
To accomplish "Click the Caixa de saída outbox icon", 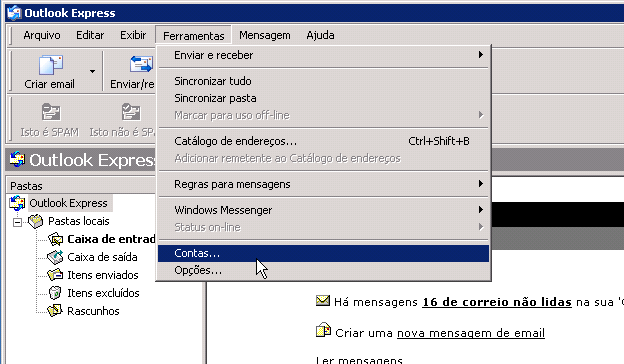I will point(55,257).
